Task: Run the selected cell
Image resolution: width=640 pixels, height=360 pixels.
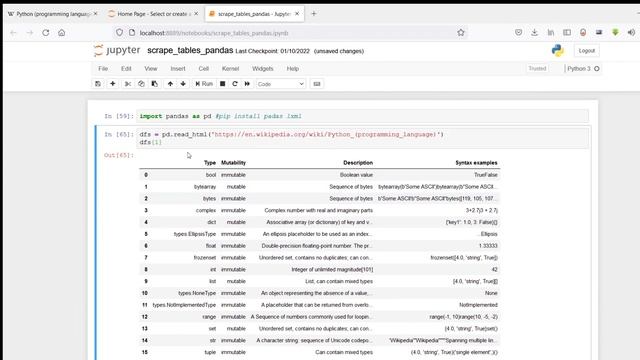Action: [204, 84]
